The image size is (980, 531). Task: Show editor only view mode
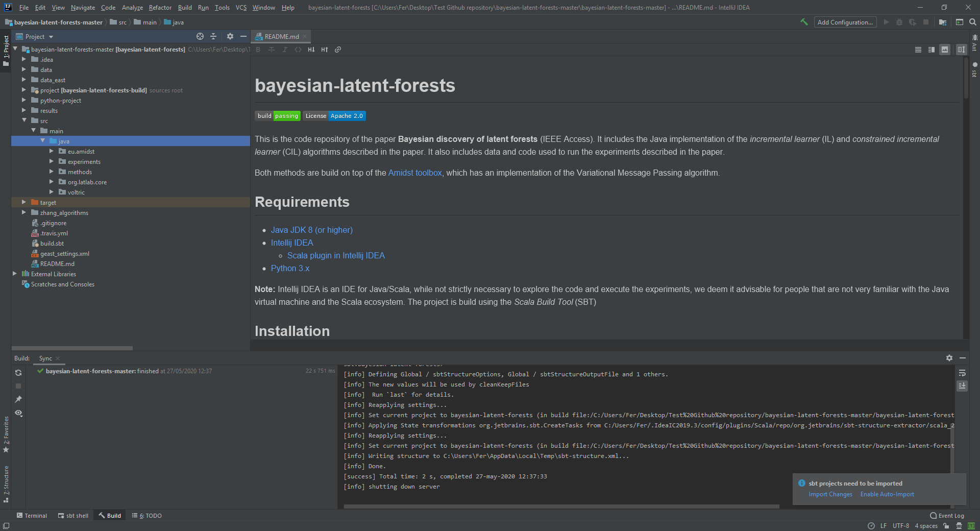918,50
